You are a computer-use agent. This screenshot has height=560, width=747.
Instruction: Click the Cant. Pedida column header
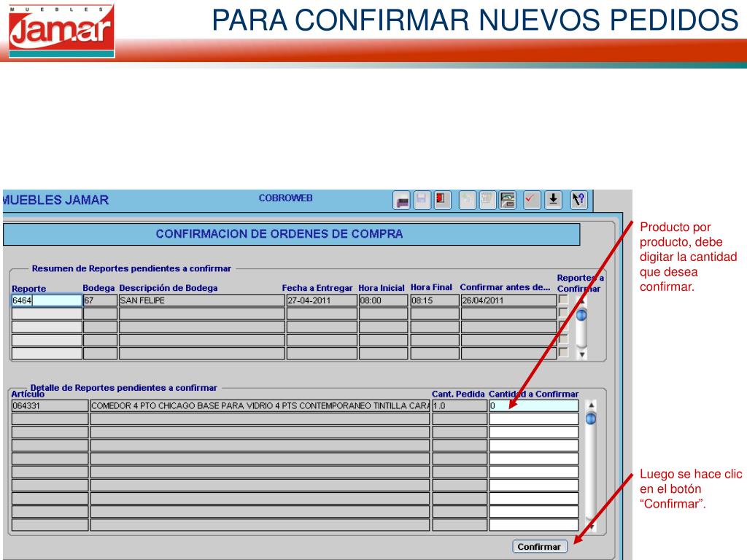(x=458, y=394)
